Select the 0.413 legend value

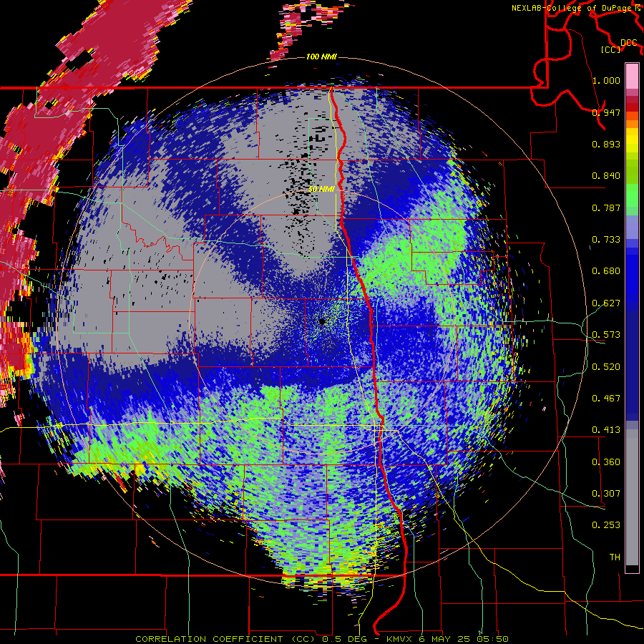point(606,430)
